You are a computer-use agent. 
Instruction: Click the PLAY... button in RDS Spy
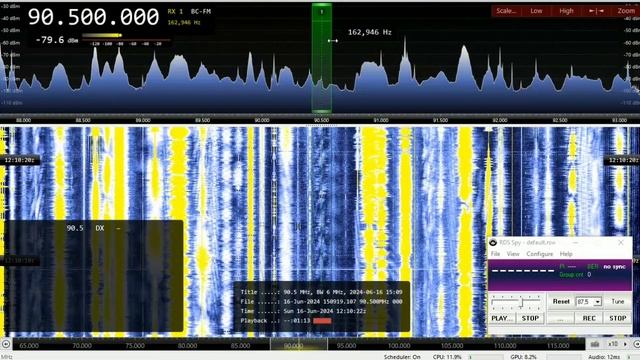tap(502, 318)
